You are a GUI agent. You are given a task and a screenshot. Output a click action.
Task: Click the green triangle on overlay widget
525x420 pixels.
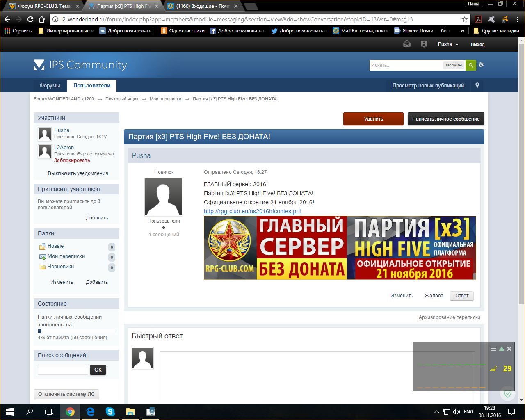coord(501,349)
